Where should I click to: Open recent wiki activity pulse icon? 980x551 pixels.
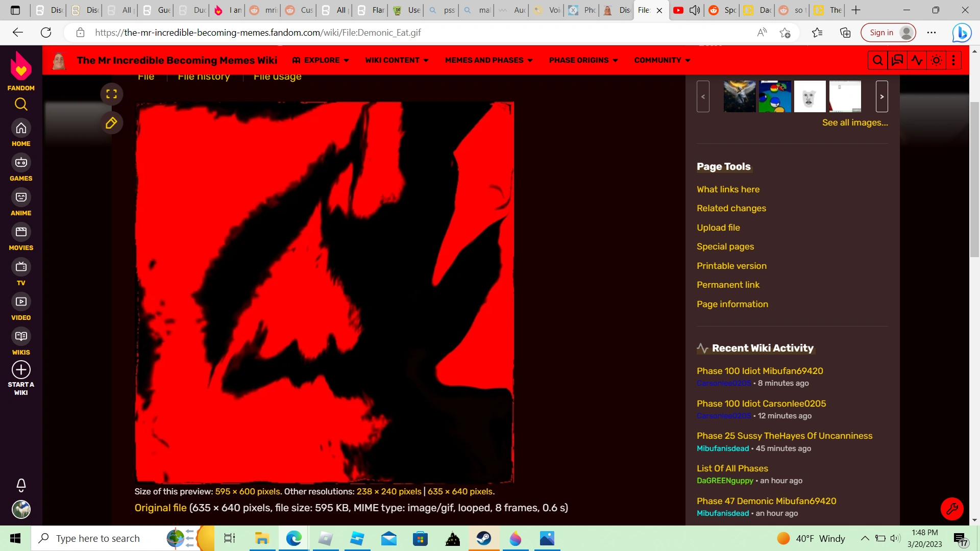pos(917,60)
